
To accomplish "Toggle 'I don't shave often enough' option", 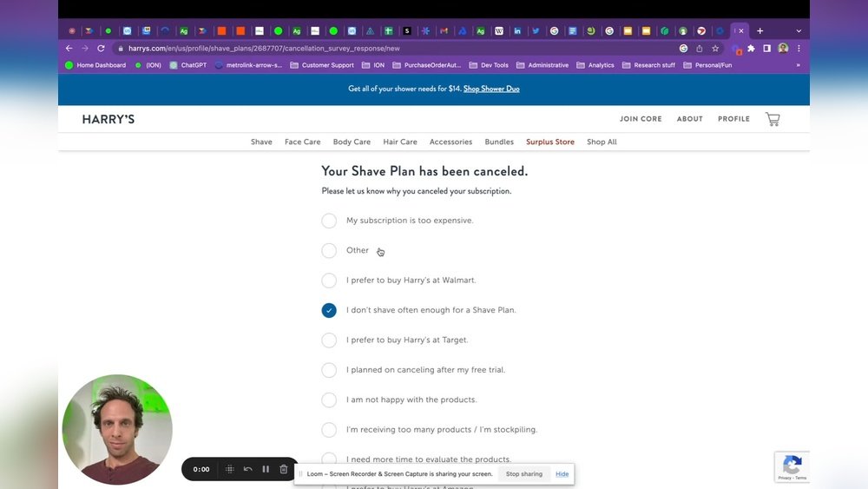I will (329, 310).
